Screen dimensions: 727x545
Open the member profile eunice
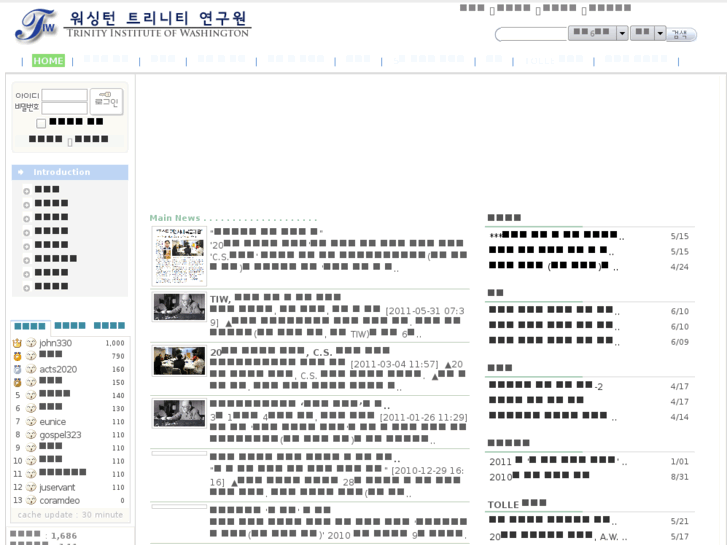52,422
